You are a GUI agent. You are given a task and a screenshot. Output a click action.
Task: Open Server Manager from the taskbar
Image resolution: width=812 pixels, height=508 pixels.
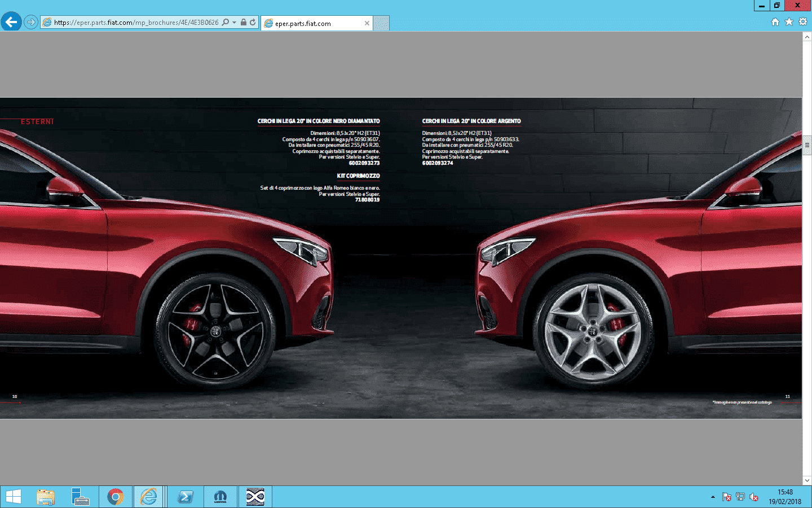click(x=81, y=497)
